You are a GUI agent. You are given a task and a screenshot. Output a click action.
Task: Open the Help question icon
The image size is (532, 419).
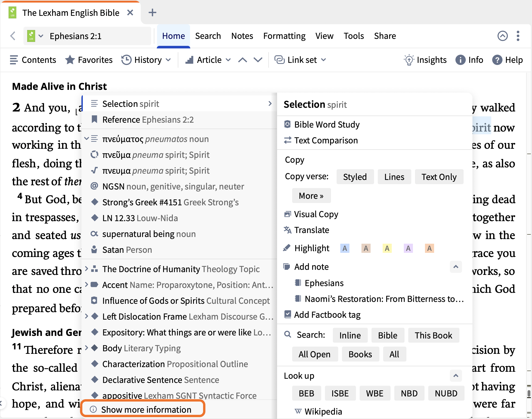[497, 60]
